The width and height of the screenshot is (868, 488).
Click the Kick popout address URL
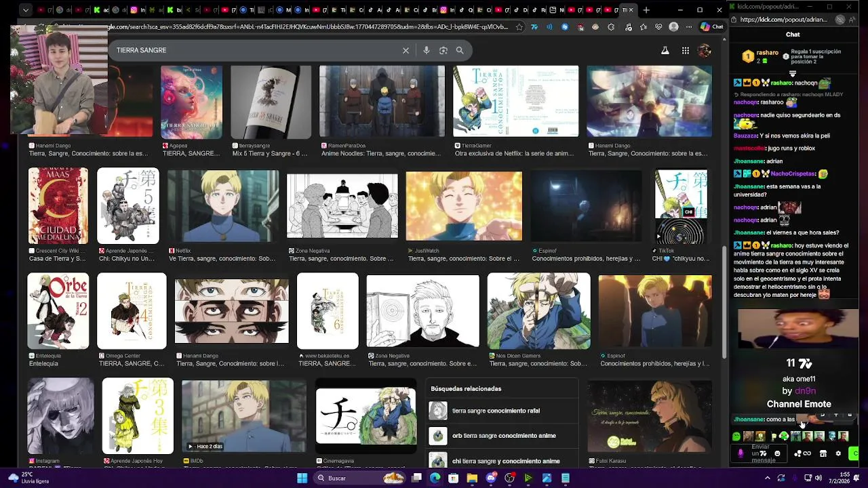(x=783, y=20)
